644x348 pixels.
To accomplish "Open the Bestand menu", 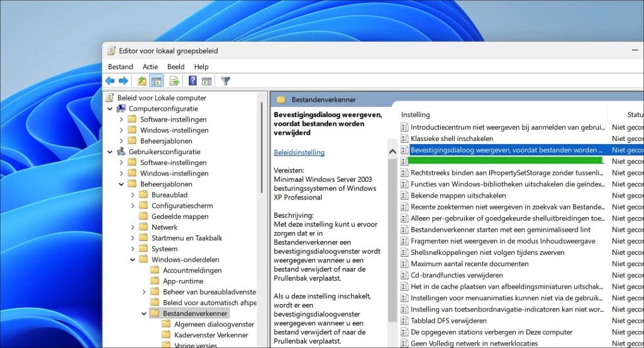I will coord(120,67).
